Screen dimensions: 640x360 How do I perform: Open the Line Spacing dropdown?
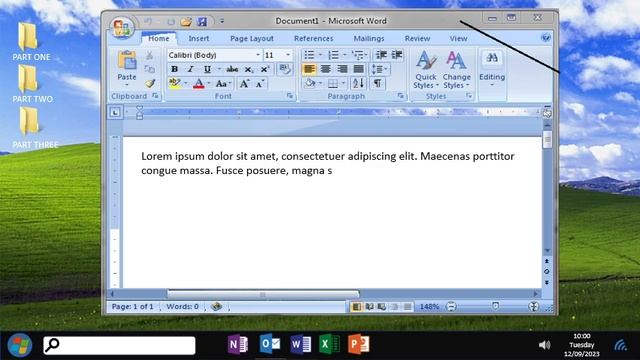[x=379, y=69]
